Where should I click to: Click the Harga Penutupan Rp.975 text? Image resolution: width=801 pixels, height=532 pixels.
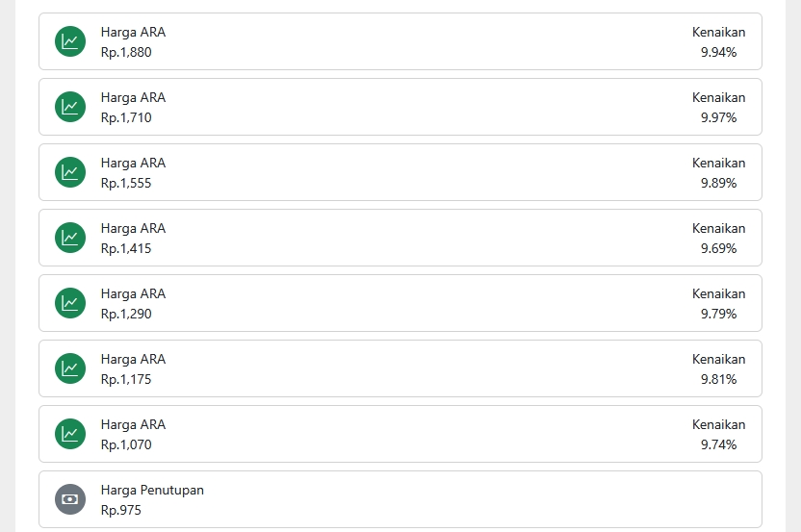click(x=152, y=500)
